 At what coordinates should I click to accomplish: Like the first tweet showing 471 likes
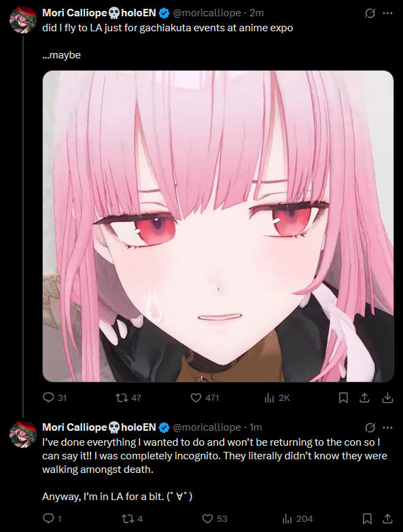click(x=196, y=397)
